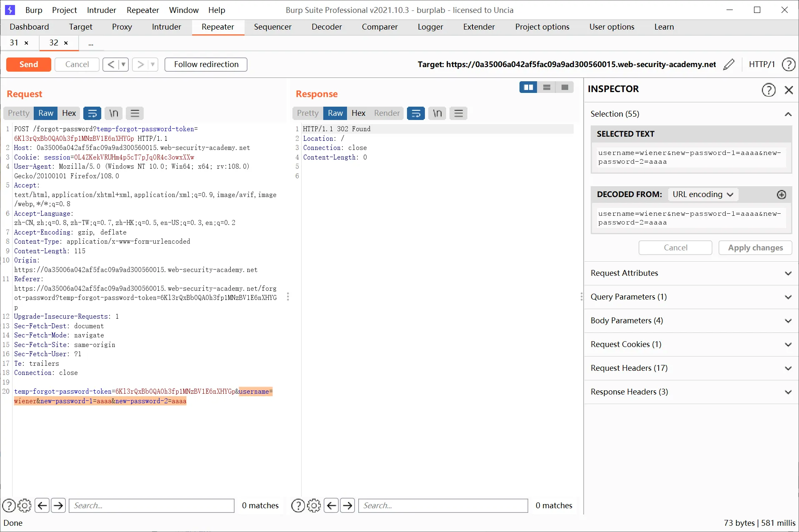Viewport: 799px width, 532px height.
Task: Open the Response pane hamburger menu icon
Action: coord(458,113)
